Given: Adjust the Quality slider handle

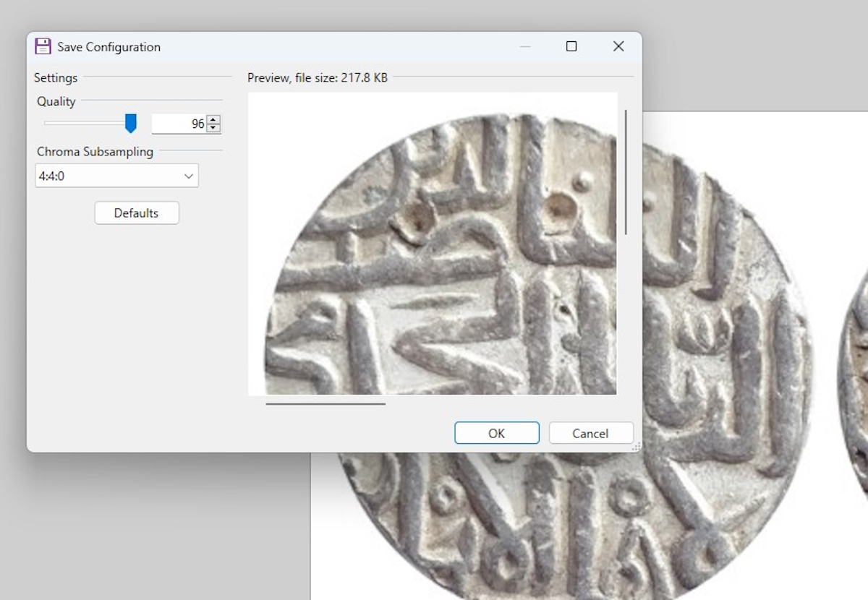Looking at the screenshot, I should [131, 124].
